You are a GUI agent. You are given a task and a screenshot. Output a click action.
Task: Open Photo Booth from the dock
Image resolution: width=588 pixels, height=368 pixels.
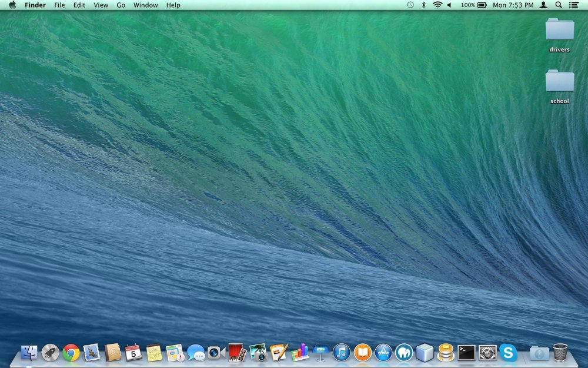237,353
